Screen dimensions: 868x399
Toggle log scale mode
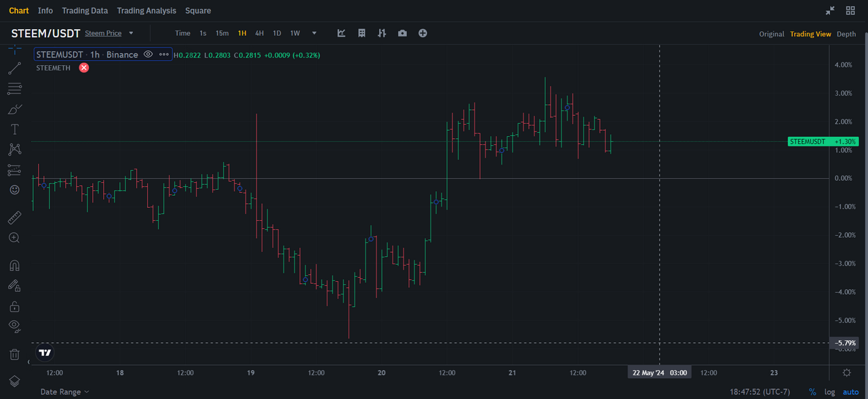[x=829, y=392]
